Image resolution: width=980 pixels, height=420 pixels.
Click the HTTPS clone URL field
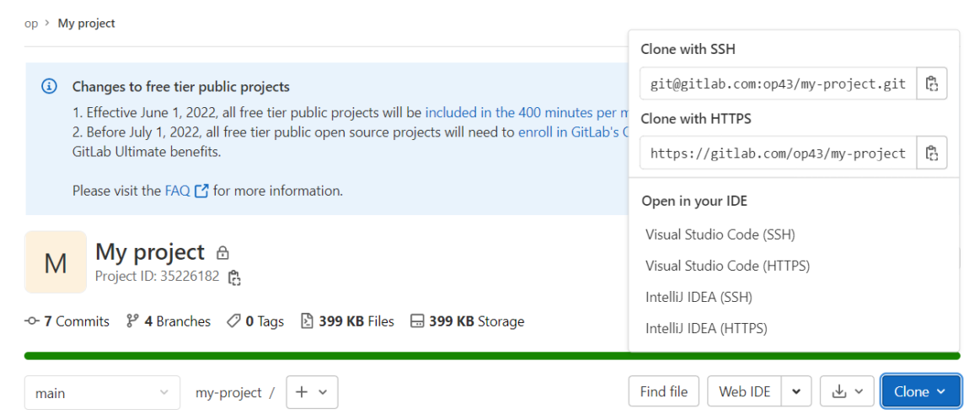click(778, 153)
